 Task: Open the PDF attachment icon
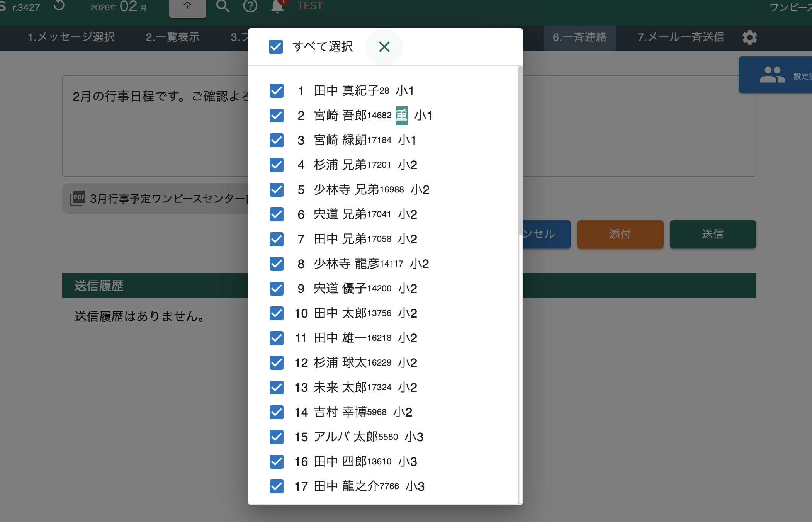pyautogui.click(x=78, y=198)
